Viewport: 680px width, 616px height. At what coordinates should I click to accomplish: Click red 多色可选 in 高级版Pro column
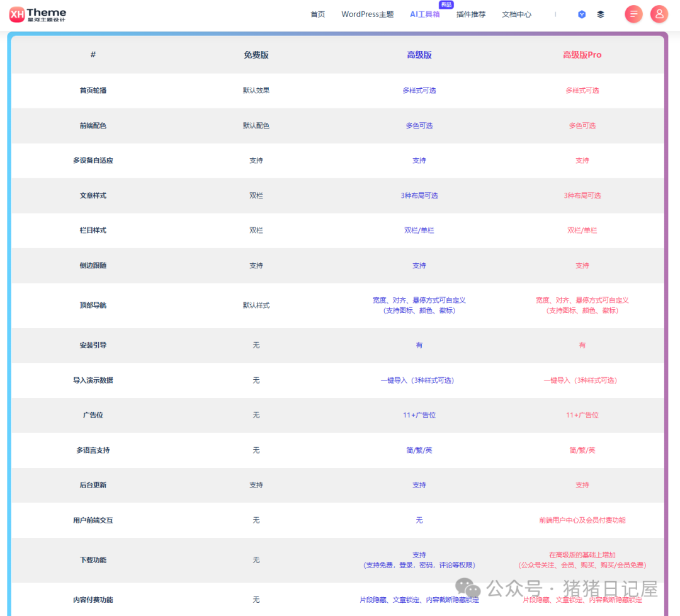582,125
